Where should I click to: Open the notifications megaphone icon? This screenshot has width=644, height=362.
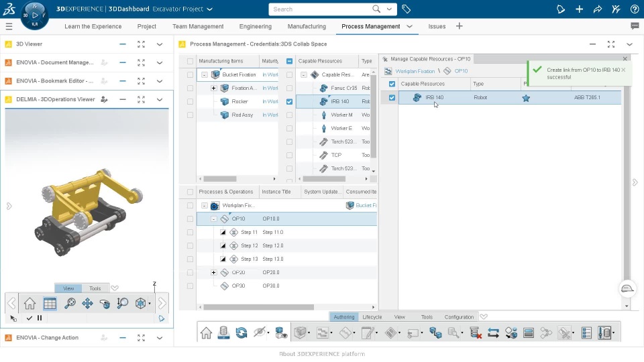pos(561,9)
